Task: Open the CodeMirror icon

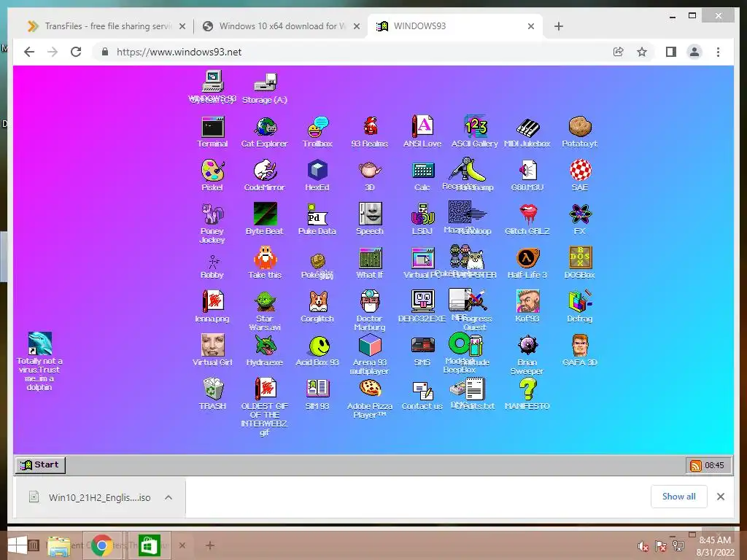Action: click(264, 175)
